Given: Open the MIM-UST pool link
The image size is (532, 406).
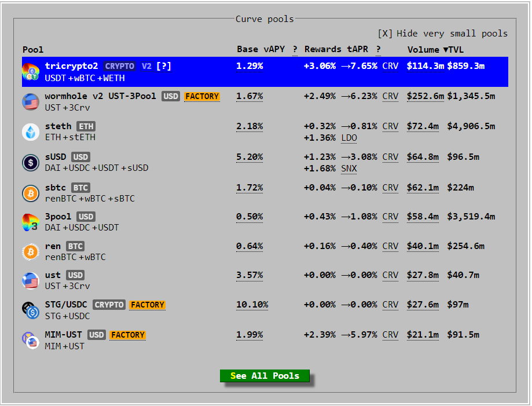Looking at the screenshot, I should pos(64,335).
